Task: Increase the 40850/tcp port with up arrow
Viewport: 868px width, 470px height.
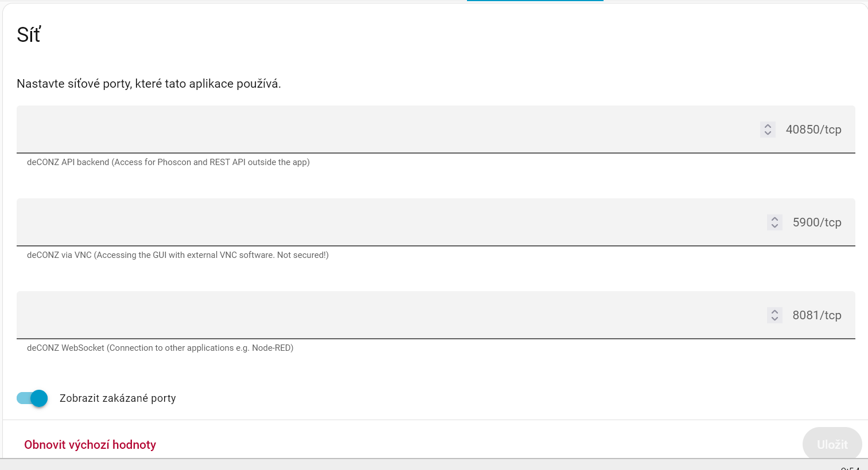Action: coord(768,126)
